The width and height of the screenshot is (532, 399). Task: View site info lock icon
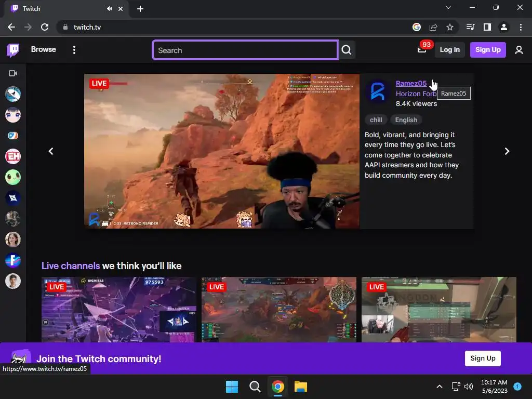[65, 27]
